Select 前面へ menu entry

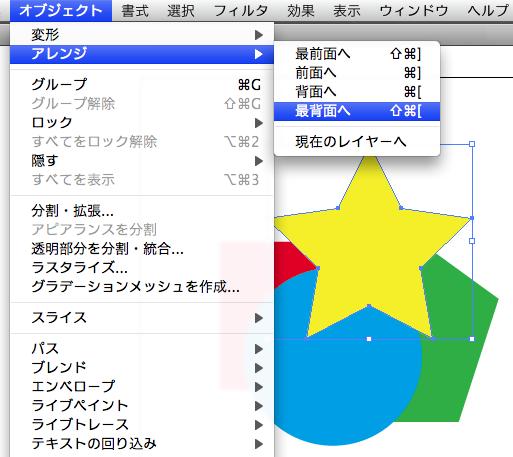357,73
